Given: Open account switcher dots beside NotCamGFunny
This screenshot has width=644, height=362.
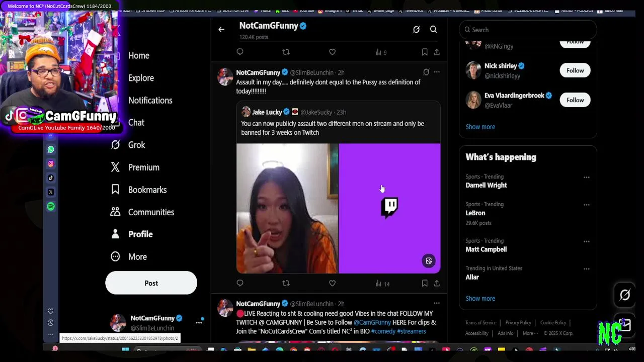Looking at the screenshot, I should coord(199,323).
